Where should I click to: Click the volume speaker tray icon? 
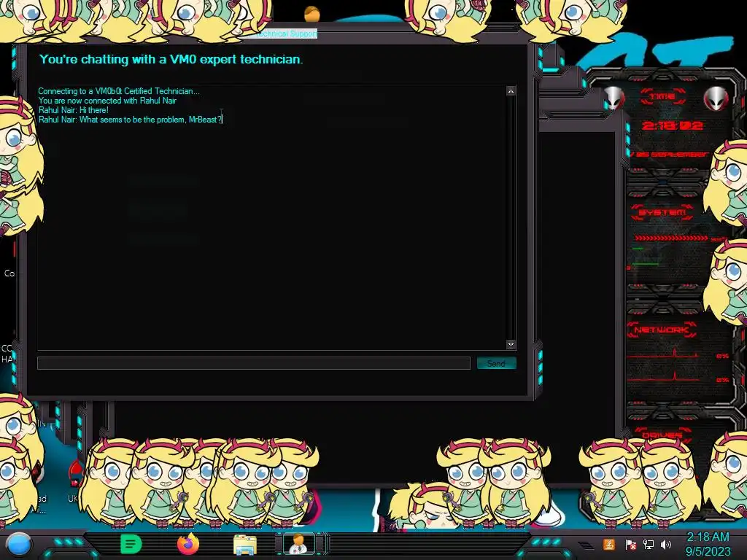pos(665,544)
